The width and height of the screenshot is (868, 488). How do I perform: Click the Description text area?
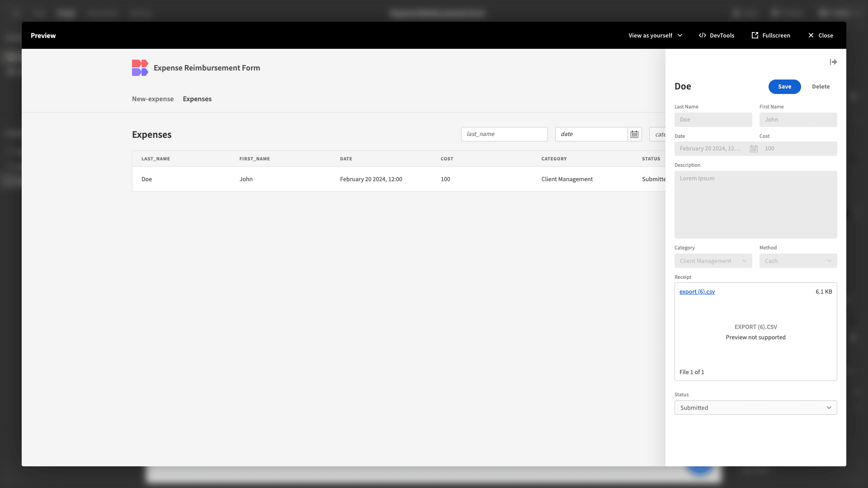click(x=755, y=205)
